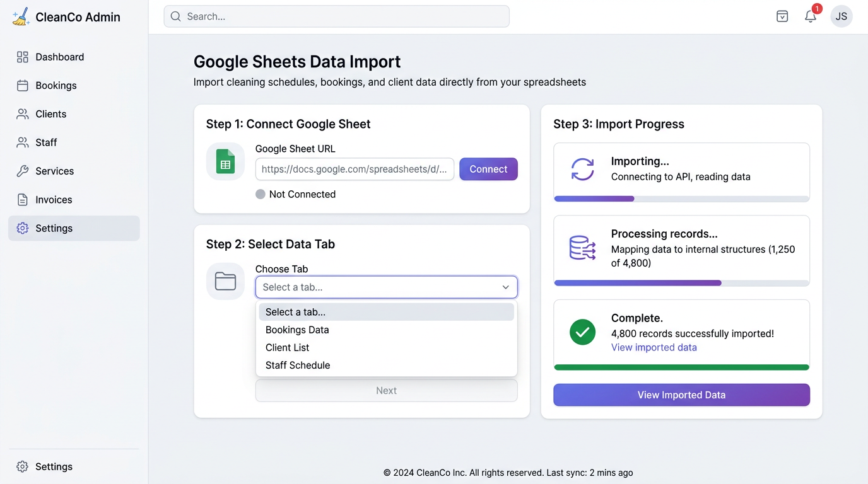Choose Staff Schedule from the open dropdown
Image resolution: width=868 pixels, height=484 pixels.
click(x=297, y=365)
